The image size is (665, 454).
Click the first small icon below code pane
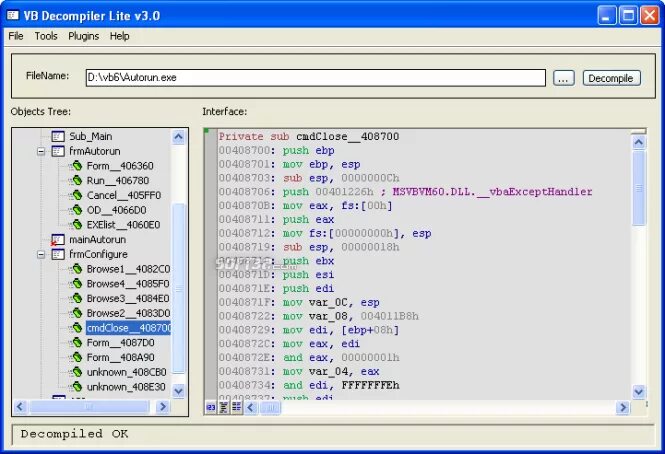tap(211, 408)
